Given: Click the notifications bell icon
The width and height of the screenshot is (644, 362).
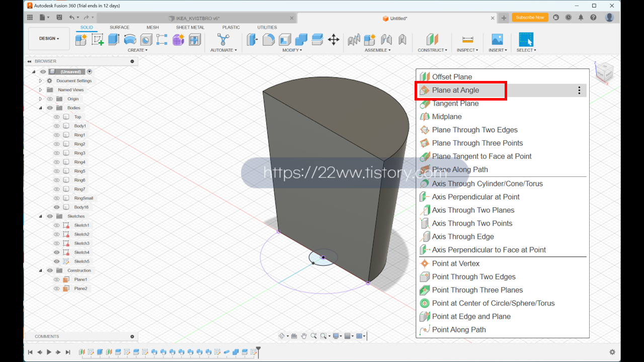Looking at the screenshot, I should (x=581, y=18).
